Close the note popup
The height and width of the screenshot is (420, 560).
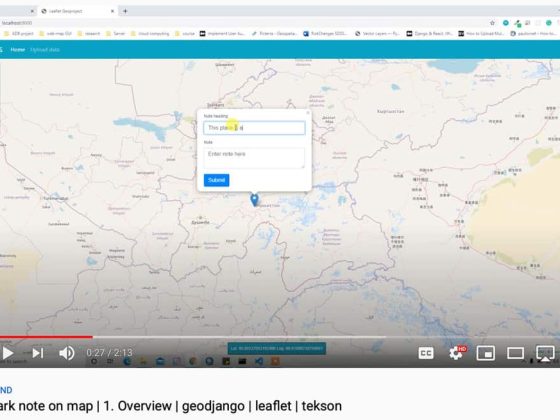(308, 113)
